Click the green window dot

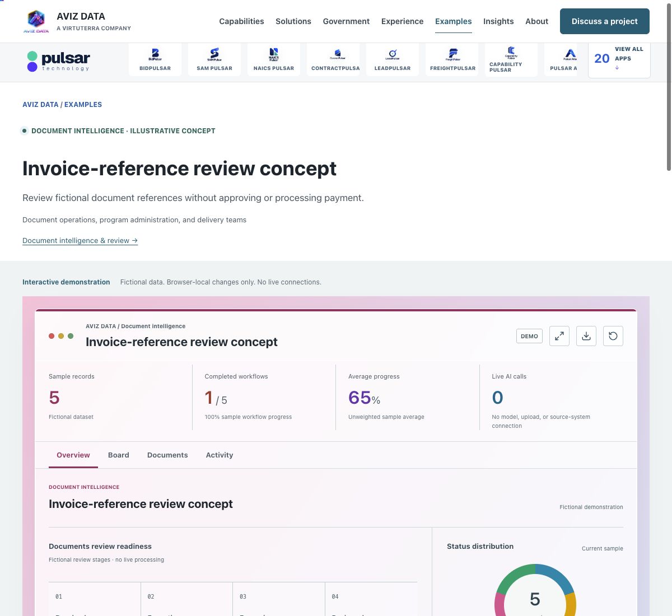point(71,336)
